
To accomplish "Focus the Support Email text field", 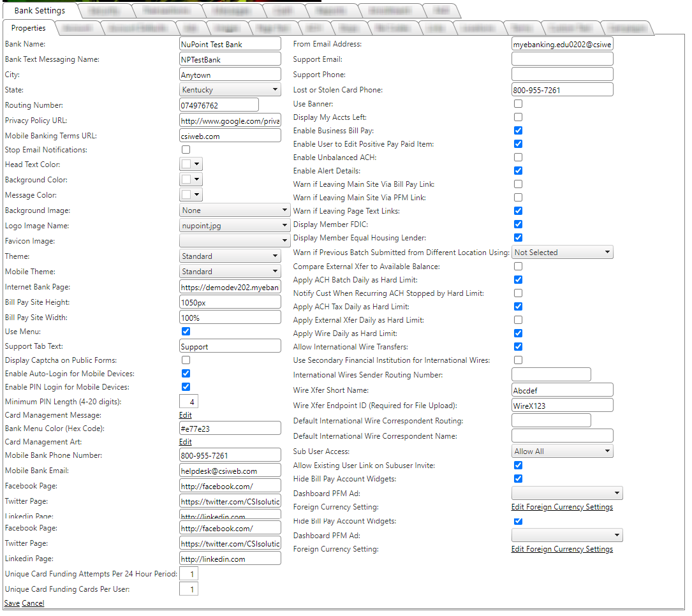I will click(x=562, y=59).
